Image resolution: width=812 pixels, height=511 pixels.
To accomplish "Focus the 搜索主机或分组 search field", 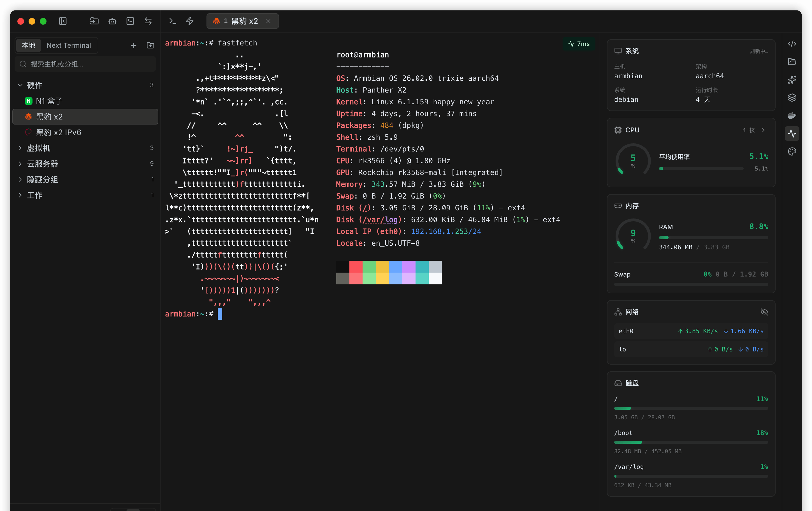I will (x=85, y=64).
